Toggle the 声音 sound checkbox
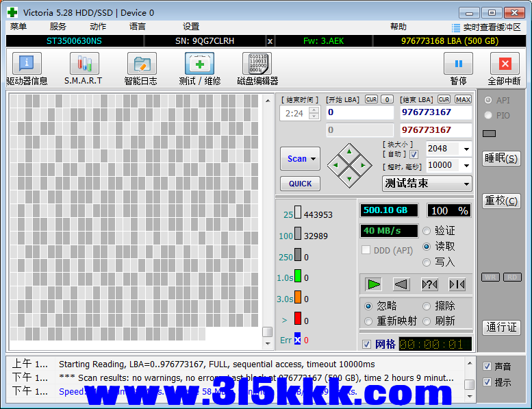Screen dimensions: 532x409 pos(487,367)
